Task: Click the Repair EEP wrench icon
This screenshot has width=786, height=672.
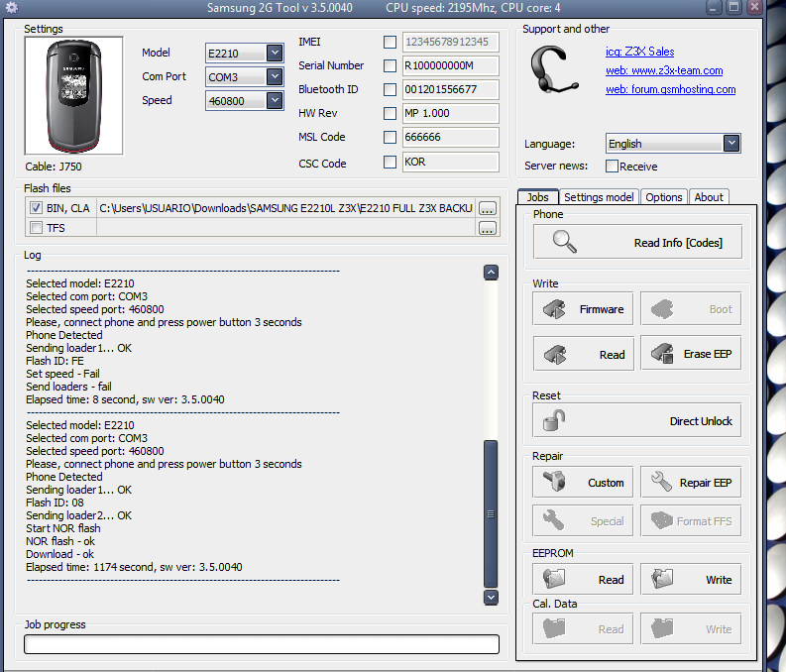Action: [661, 482]
